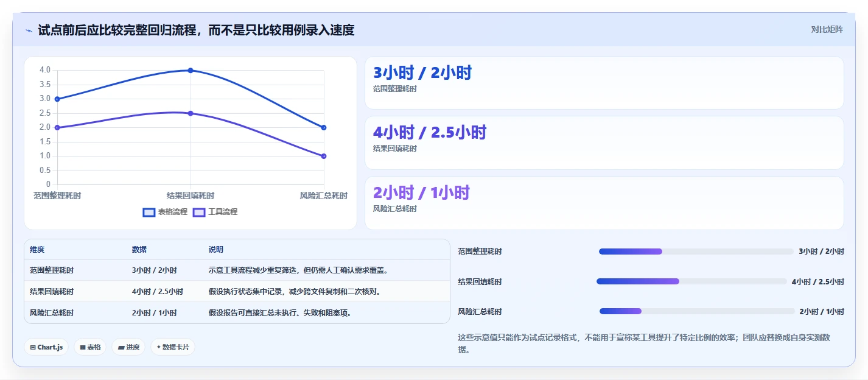Click the 对比矩阵 label in header
Screen dimensions: 868x380
click(x=827, y=29)
